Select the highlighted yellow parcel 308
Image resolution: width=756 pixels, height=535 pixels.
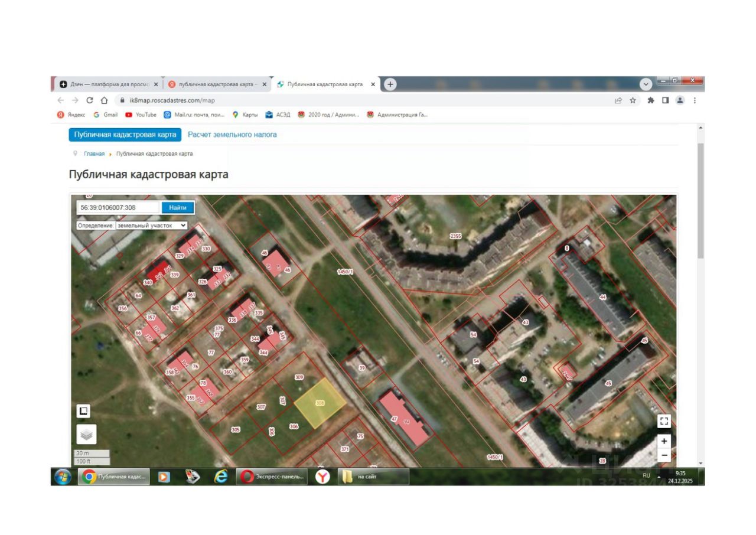320,404
